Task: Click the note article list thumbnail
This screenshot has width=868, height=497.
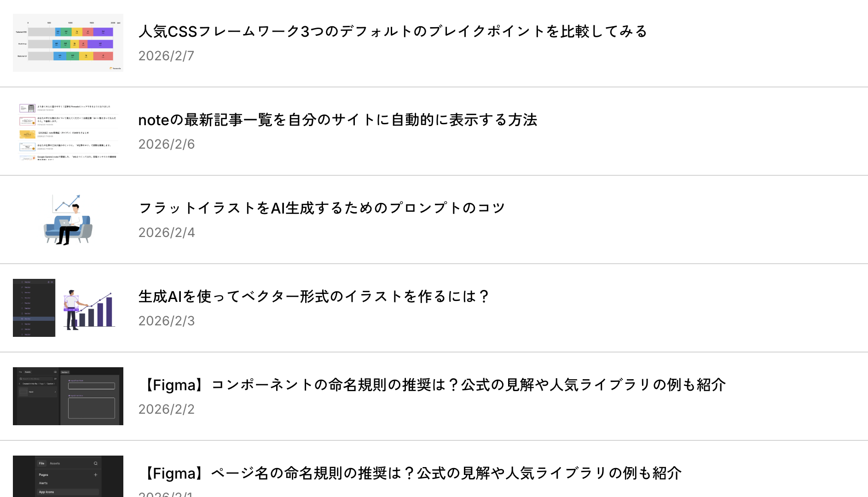Action: [68, 131]
